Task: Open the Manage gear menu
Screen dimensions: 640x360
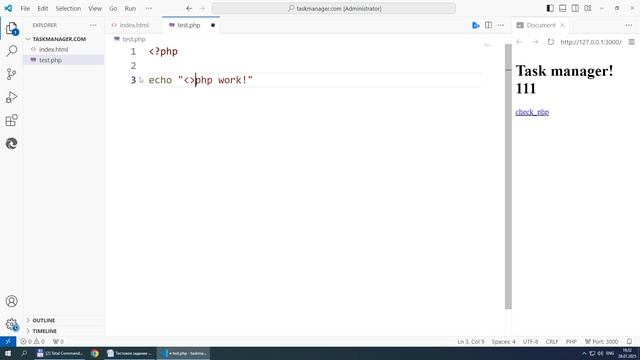Action: pyautogui.click(x=11, y=324)
